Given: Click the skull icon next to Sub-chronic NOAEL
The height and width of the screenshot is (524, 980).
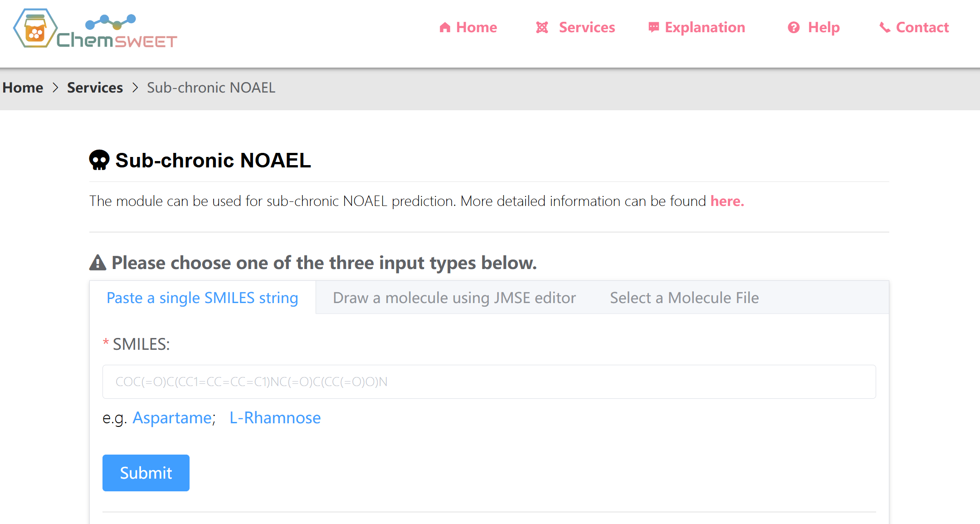Looking at the screenshot, I should tap(99, 160).
